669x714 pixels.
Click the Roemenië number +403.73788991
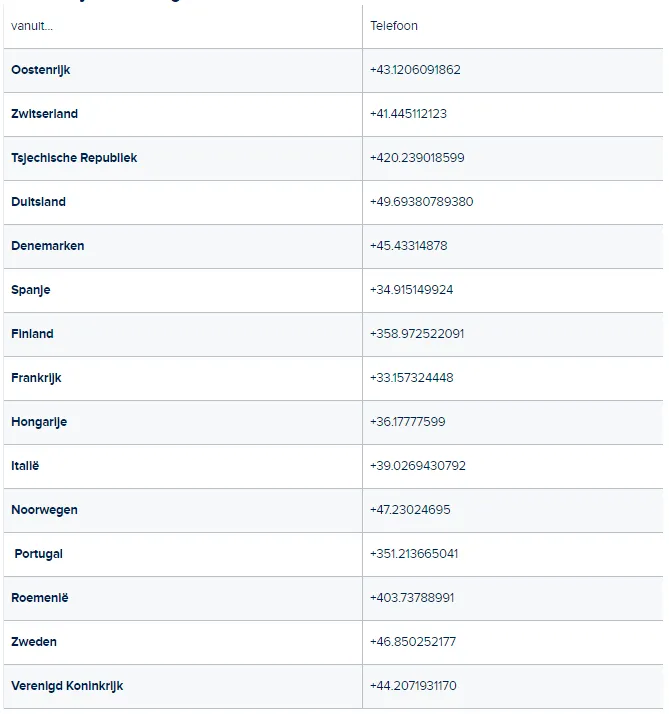click(412, 598)
